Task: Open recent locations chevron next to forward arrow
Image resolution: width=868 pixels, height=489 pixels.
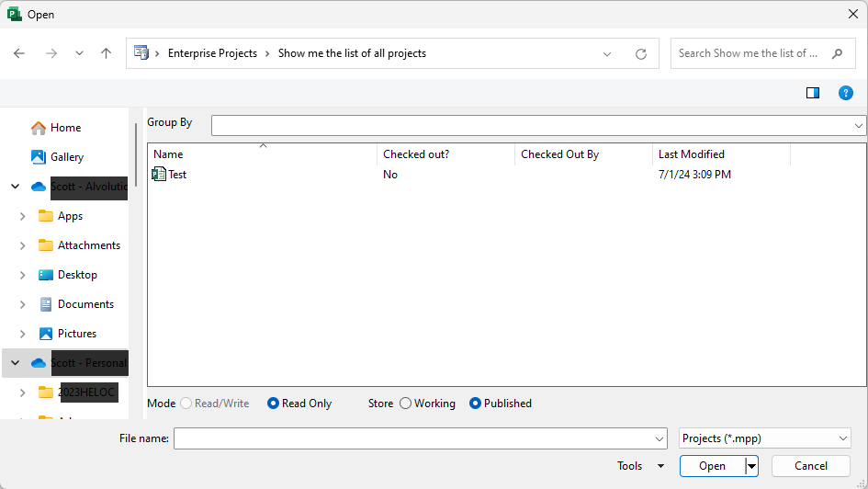Action: [80, 53]
